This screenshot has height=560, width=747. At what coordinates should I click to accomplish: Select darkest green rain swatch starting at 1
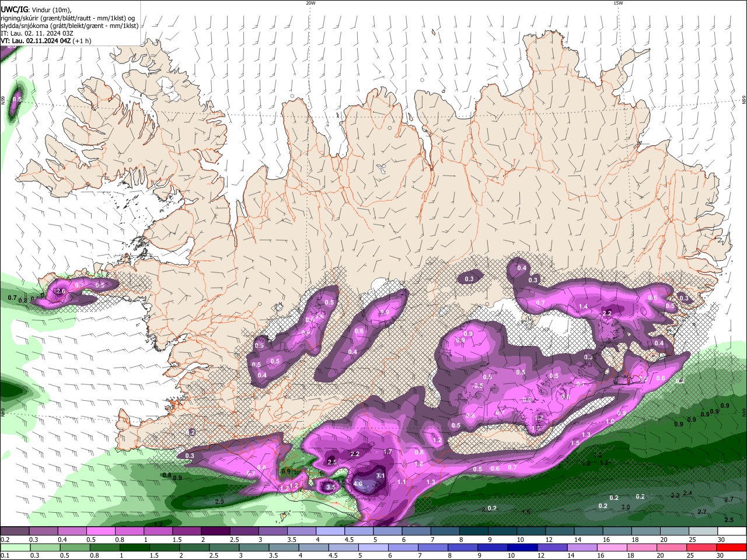pos(134,548)
